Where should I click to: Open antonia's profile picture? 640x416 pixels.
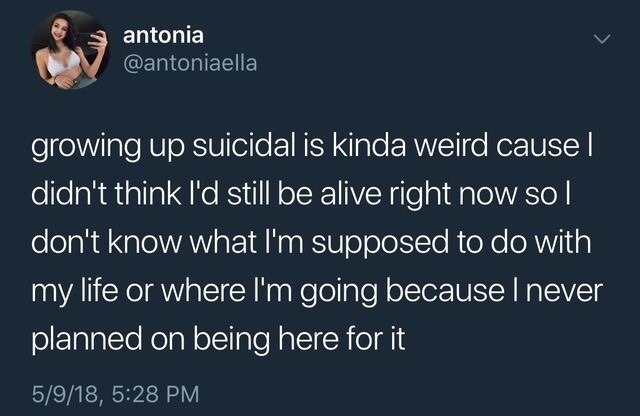70,50
